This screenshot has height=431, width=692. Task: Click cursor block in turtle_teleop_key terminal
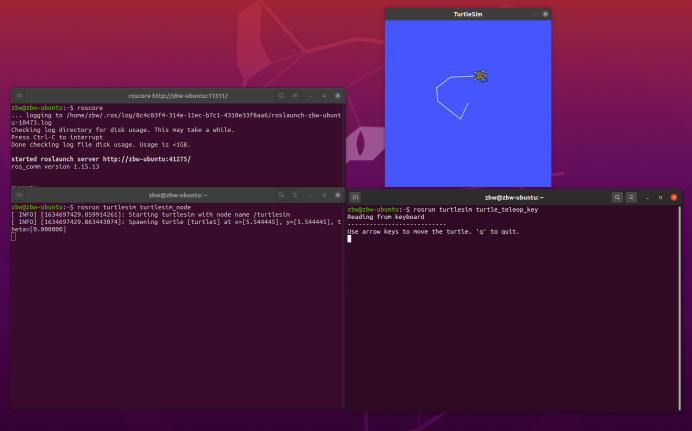(349, 239)
